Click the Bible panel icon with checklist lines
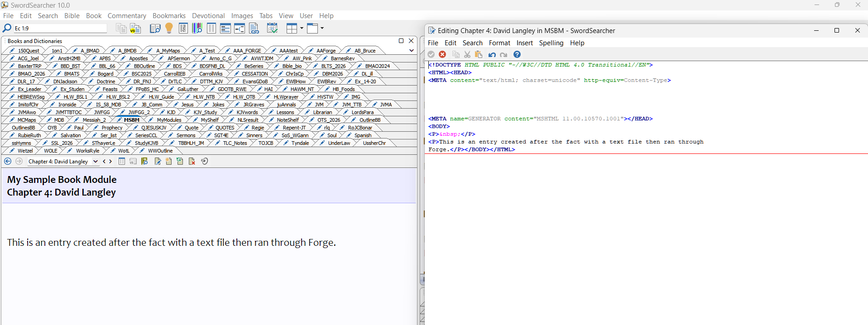 tap(183, 29)
